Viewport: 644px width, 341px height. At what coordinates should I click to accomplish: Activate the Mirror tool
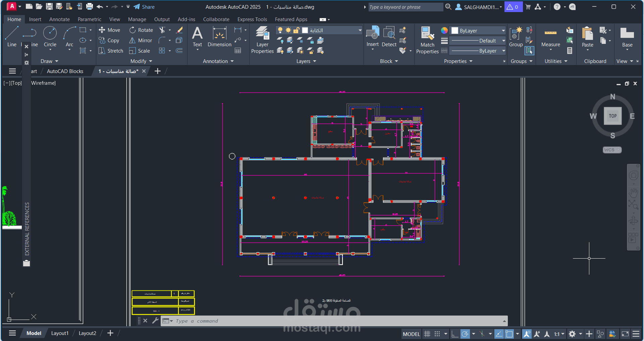pyautogui.click(x=141, y=41)
